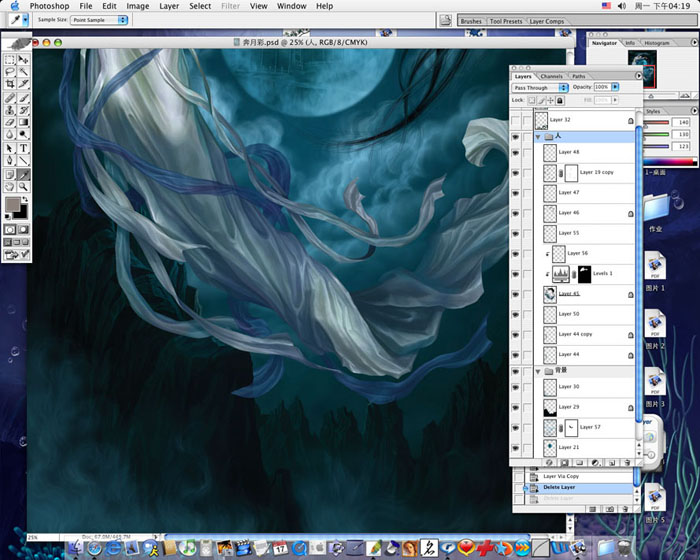Select the Eraser tool
Screen dimensions: 700x560
(9, 122)
